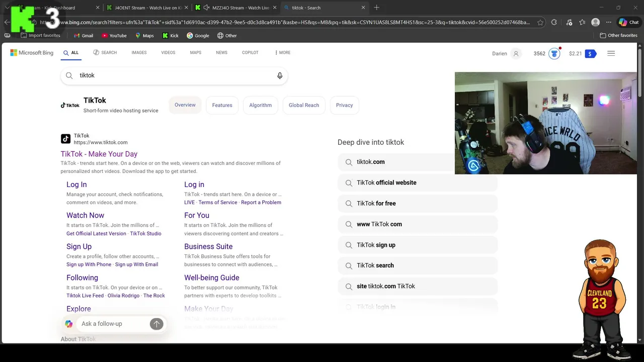Click the Algorithm chip
The width and height of the screenshot is (644, 362).
point(261,105)
